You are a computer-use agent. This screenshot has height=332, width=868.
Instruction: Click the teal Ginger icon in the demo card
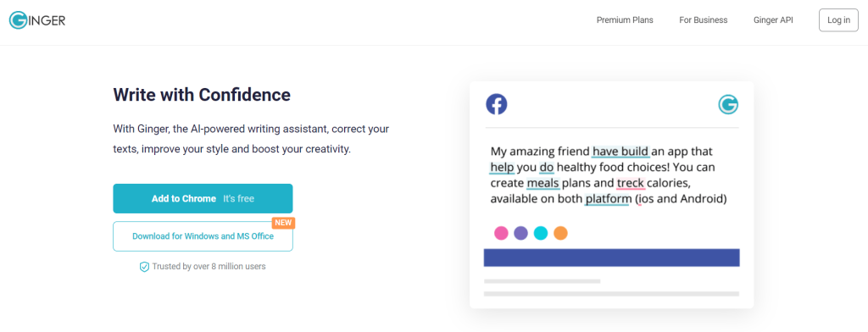(728, 104)
